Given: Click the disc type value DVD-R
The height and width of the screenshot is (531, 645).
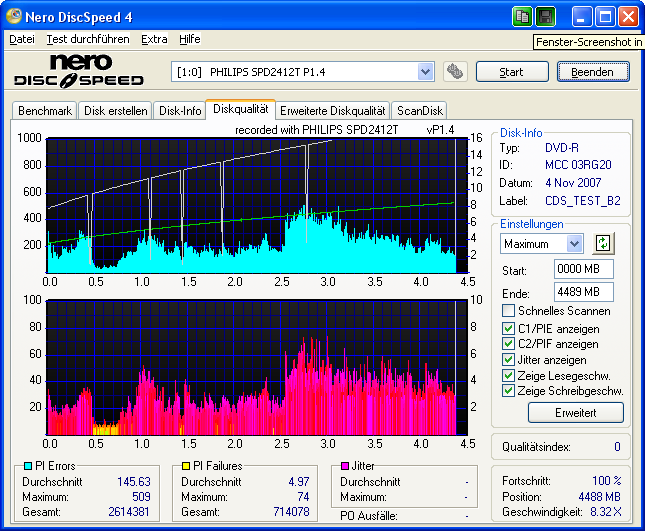Looking at the screenshot, I should [x=561, y=148].
